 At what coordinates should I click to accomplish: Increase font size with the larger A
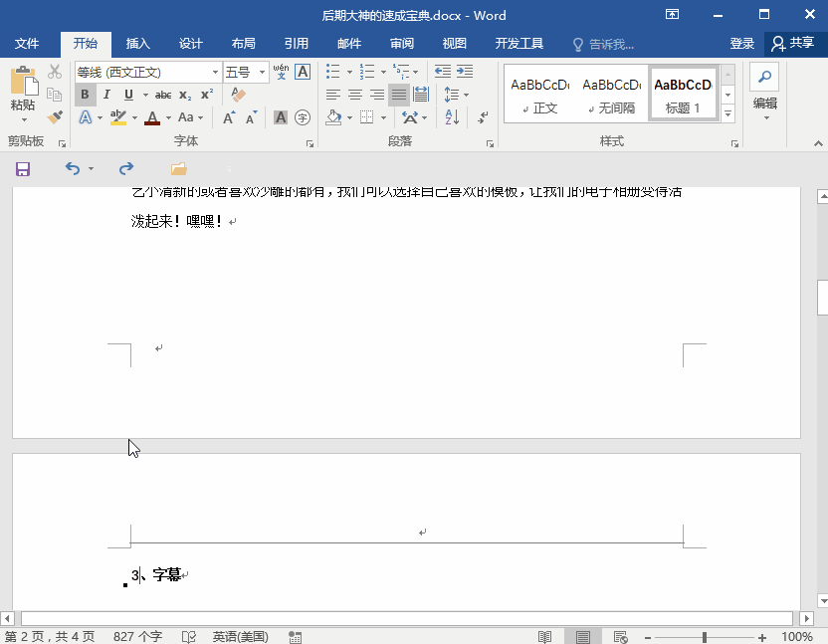click(x=229, y=117)
